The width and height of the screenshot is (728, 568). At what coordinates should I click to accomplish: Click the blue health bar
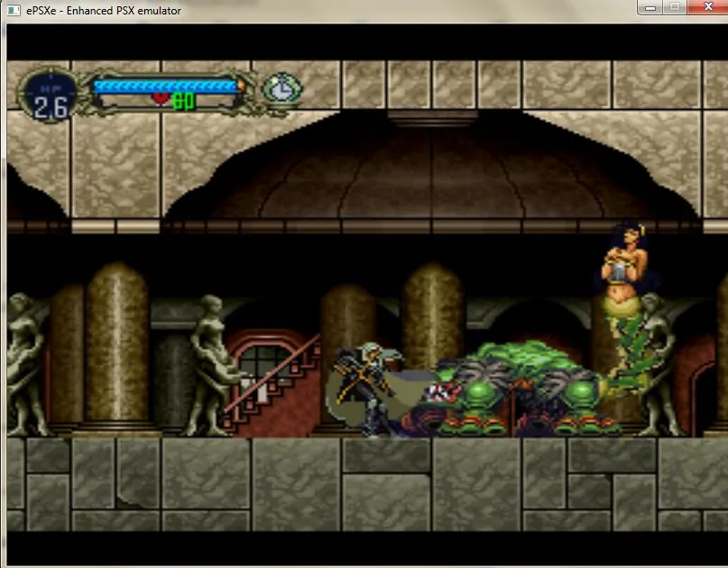(167, 87)
